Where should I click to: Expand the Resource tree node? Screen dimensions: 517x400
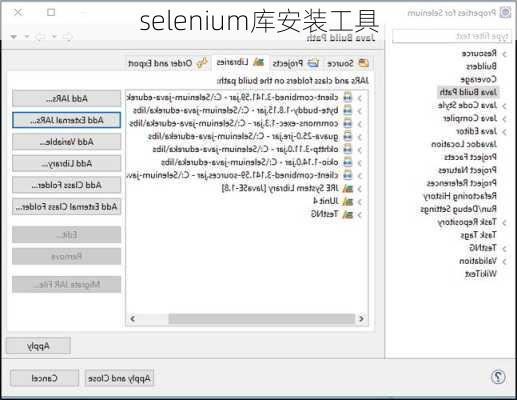click(504, 54)
